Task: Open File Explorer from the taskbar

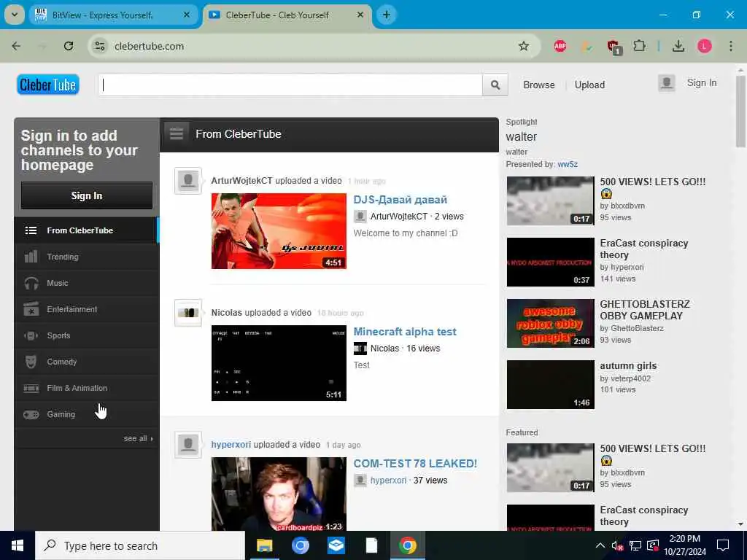Action: [x=264, y=545]
